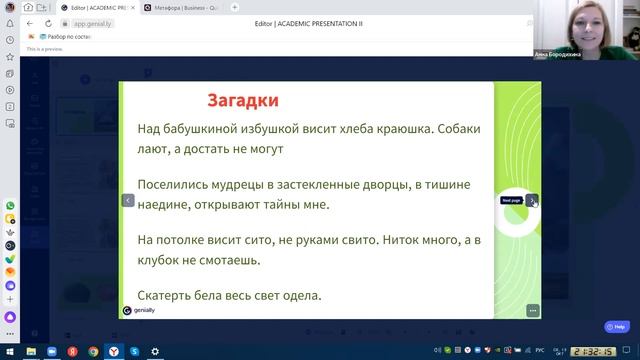
Task: Open the orange heart sidebar app
Action: pos(10,272)
